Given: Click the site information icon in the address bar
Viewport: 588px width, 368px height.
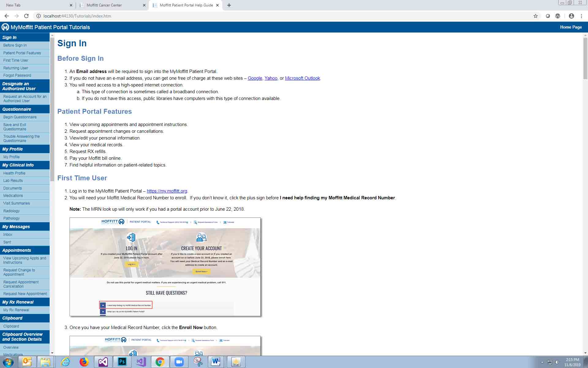Looking at the screenshot, I should 39,16.
